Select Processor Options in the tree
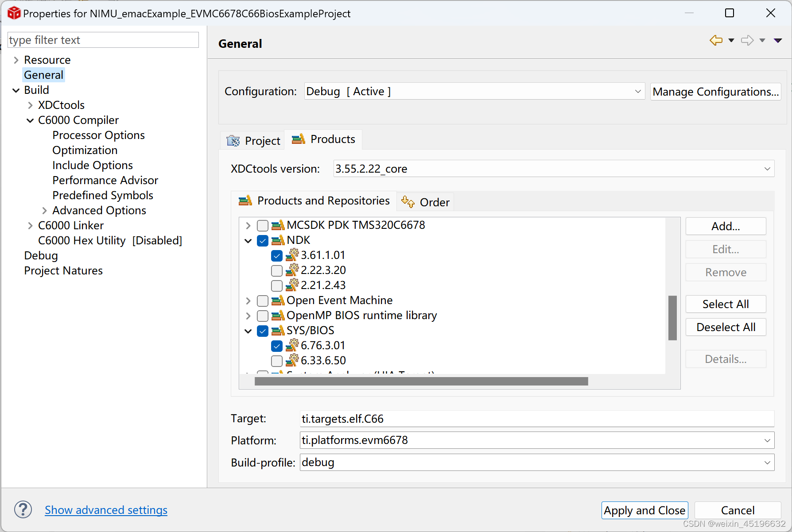The height and width of the screenshot is (532, 792). [x=98, y=135]
